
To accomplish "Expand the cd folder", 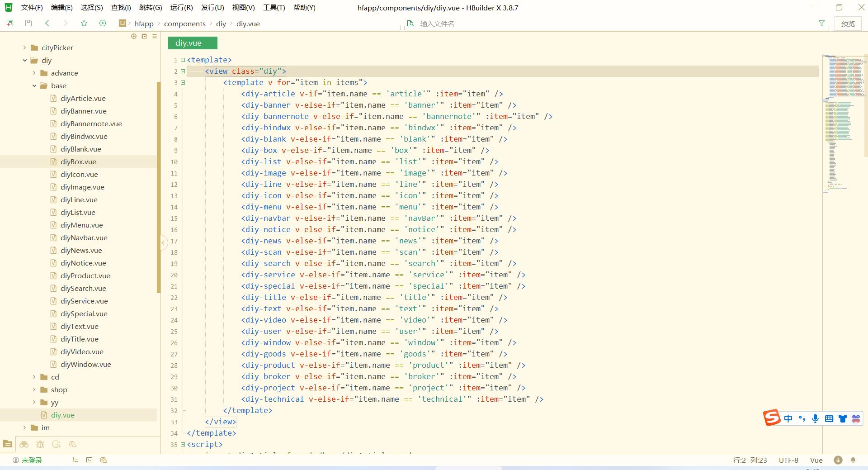I will coord(34,377).
